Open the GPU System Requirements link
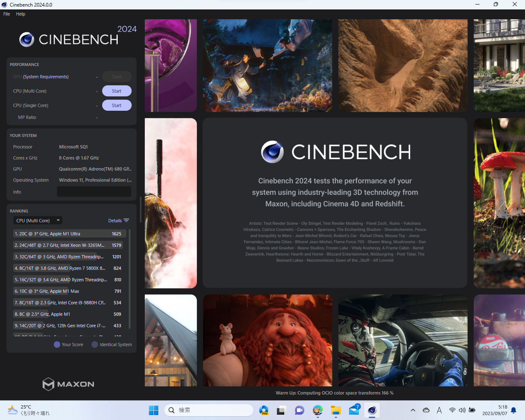Image resolution: width=525 pixels, height=420 pixels. [x=46, y=77]
